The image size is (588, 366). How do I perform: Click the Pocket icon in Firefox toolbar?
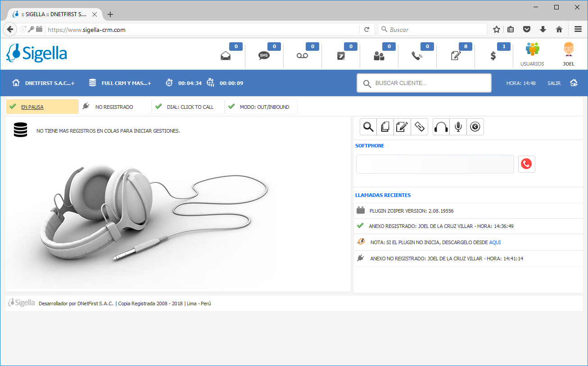(x=527, y=29)
